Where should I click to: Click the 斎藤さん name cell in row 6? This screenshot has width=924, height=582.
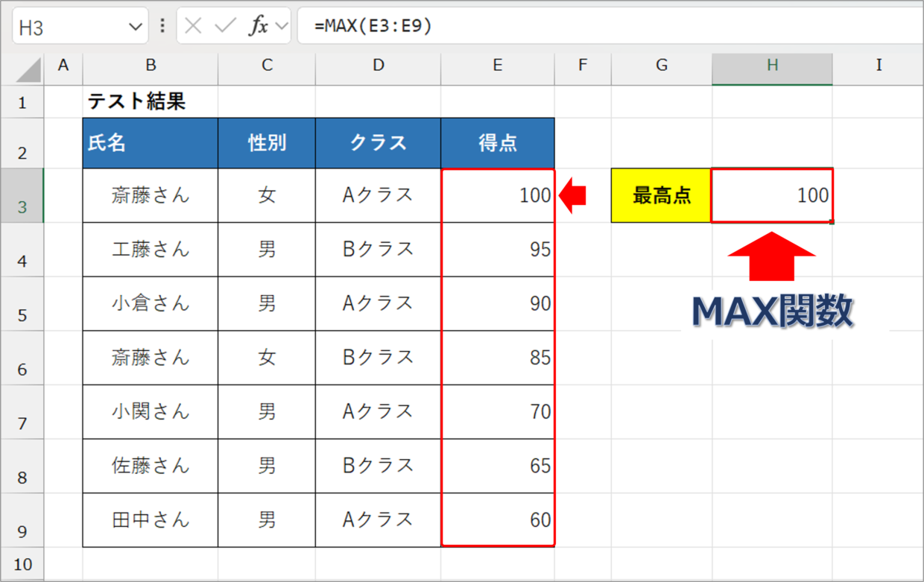[151, 358]
